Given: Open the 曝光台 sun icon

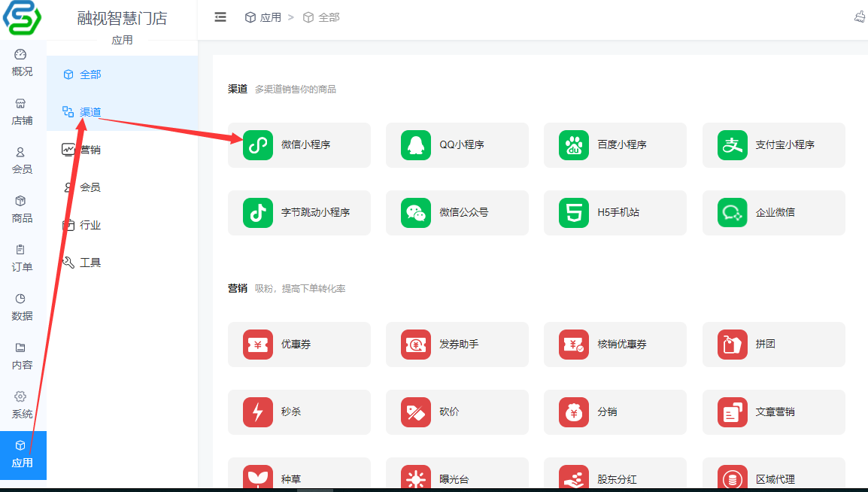Looking at the screenshot, I should point(416,477).
